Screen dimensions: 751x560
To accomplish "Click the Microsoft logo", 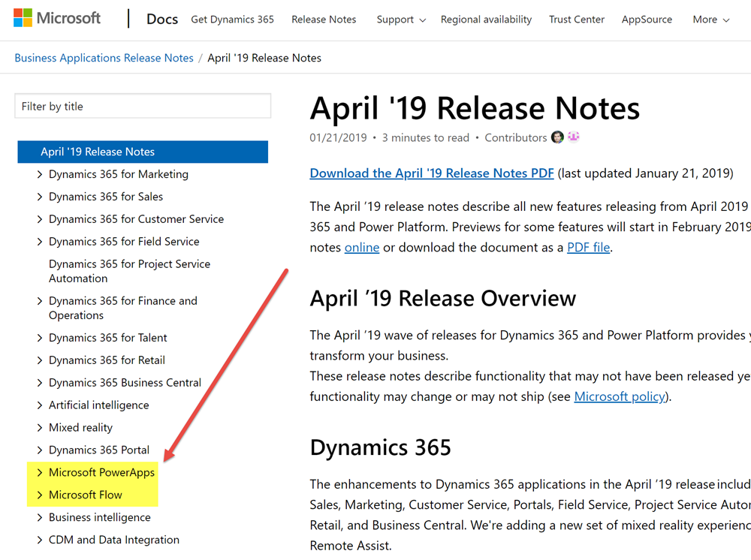I will (57, 18).
